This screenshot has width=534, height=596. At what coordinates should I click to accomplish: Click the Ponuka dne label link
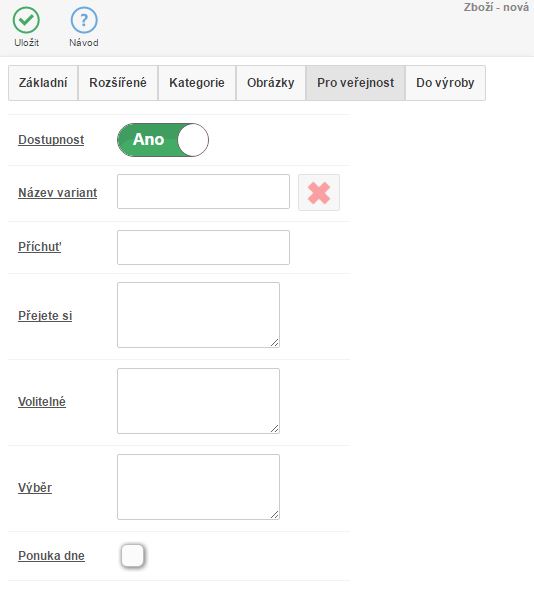[51, 556]
